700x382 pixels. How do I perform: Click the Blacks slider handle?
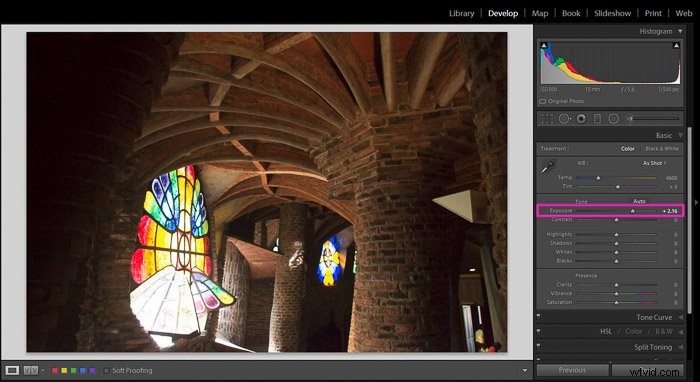[617, 261]
